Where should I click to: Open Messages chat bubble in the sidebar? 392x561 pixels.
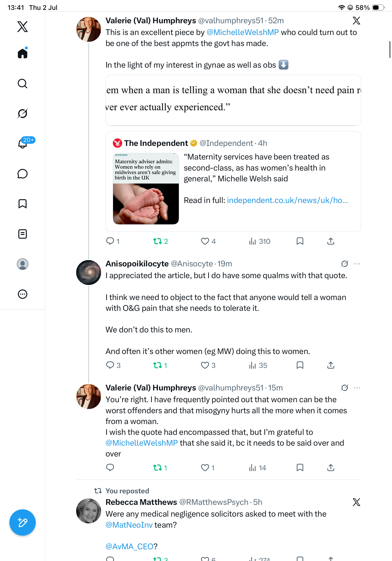pos(23,174)
